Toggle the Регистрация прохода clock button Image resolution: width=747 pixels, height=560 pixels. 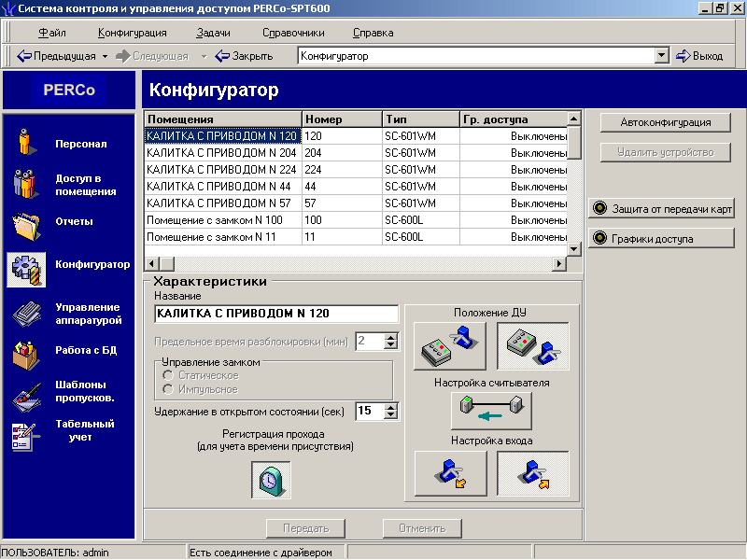pyautogui.click(x=271, y=480)
